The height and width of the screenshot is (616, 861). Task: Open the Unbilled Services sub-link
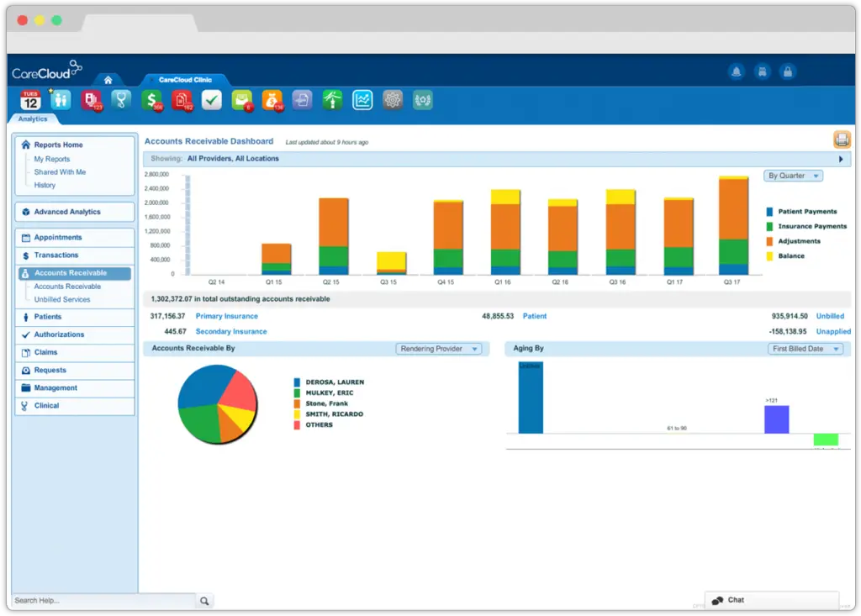[62, 300]
